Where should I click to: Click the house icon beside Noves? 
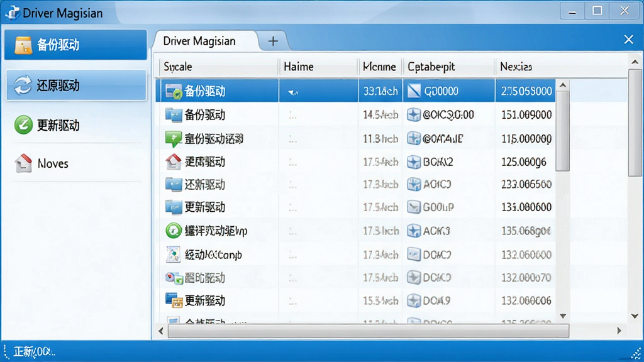(23, 163)
